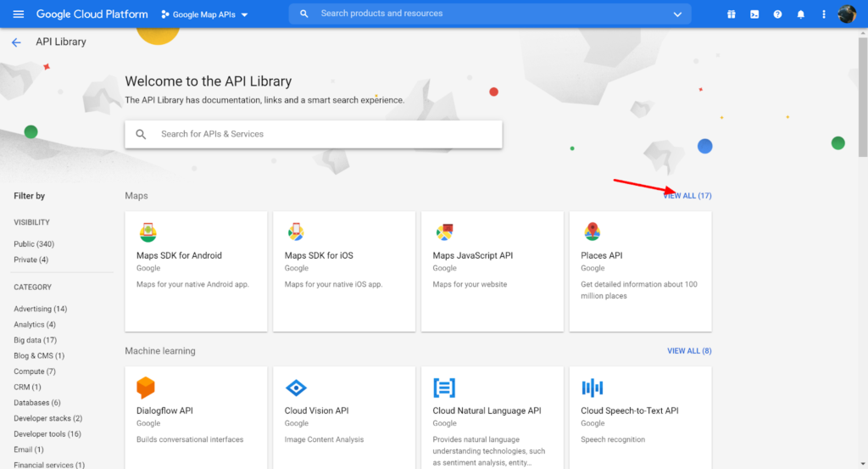This screenshot has height=469, width=868.
Task: Open the help question mark icon
Action: coord(778,14)
